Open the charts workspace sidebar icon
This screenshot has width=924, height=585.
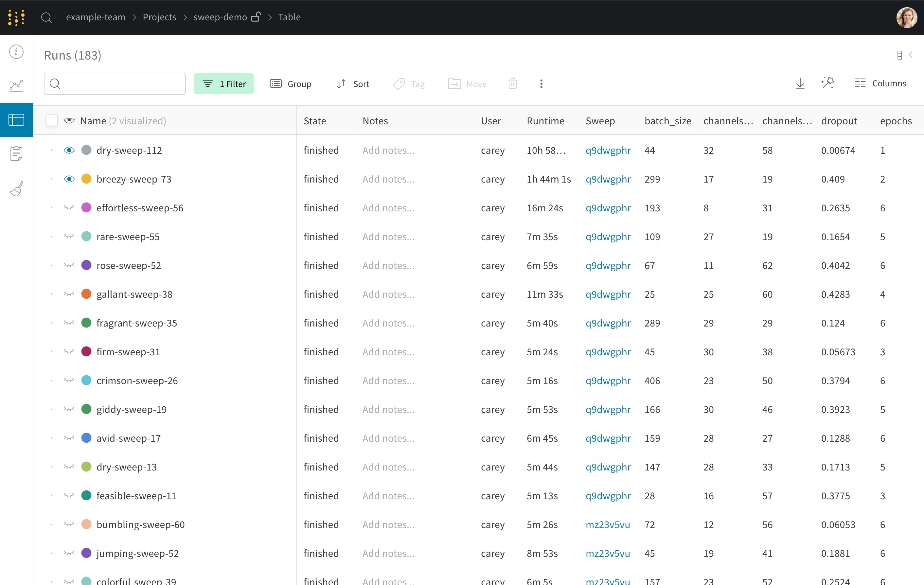point(16,85)
